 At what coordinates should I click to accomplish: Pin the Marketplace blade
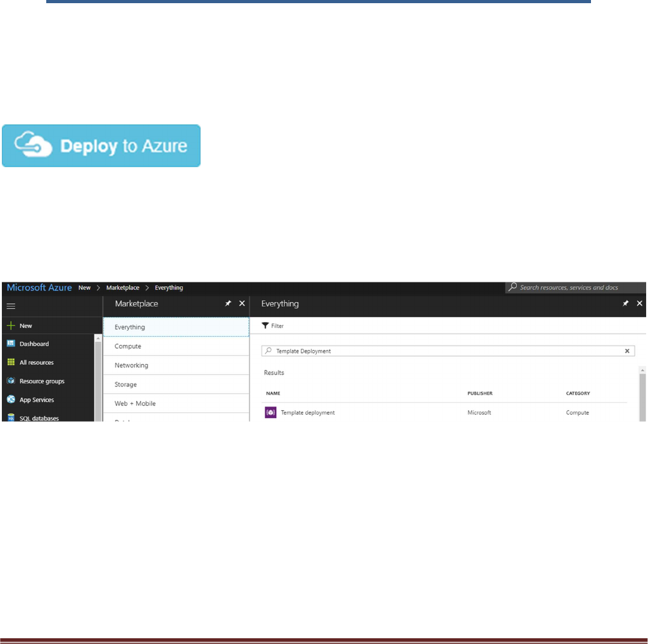(x=227, y=303)
